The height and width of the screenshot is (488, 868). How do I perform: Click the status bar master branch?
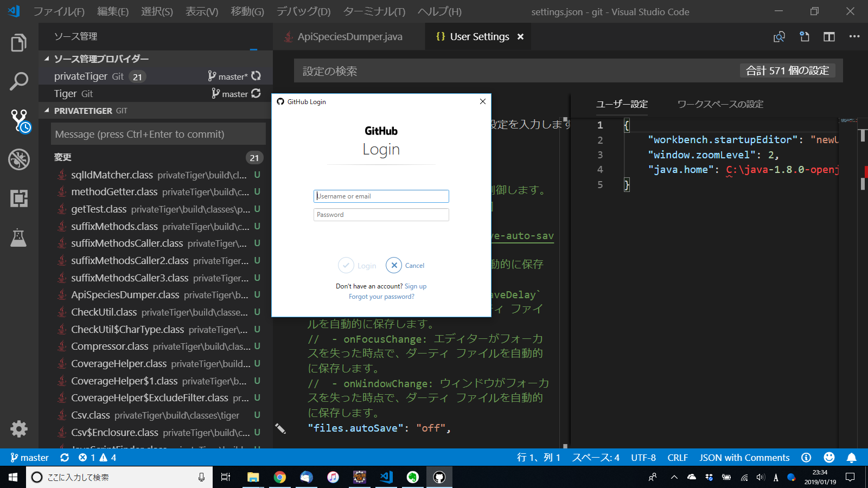tap(29, 458)
